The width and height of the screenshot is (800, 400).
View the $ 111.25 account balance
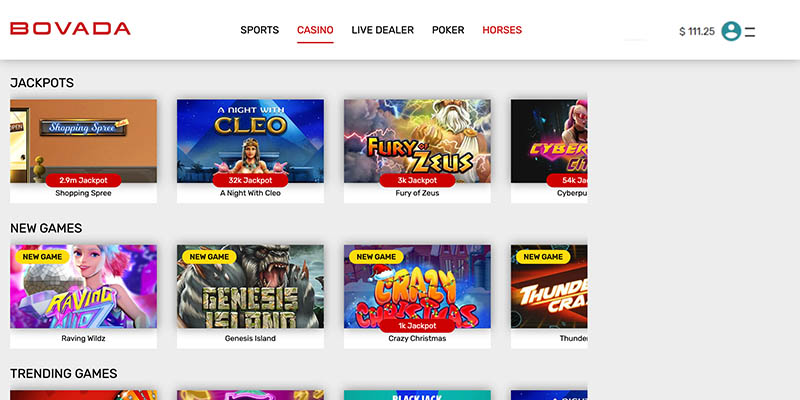coord(697,32)
